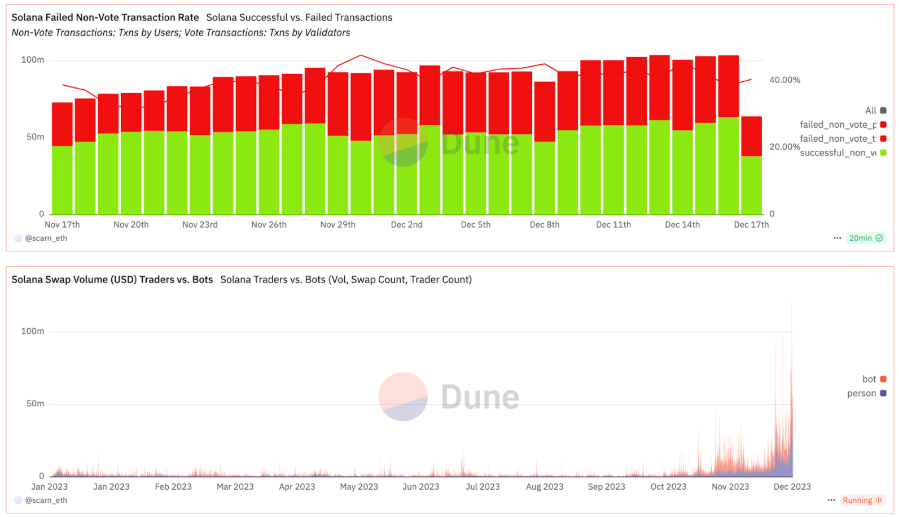Click the Dec 11th axis label

613,225
